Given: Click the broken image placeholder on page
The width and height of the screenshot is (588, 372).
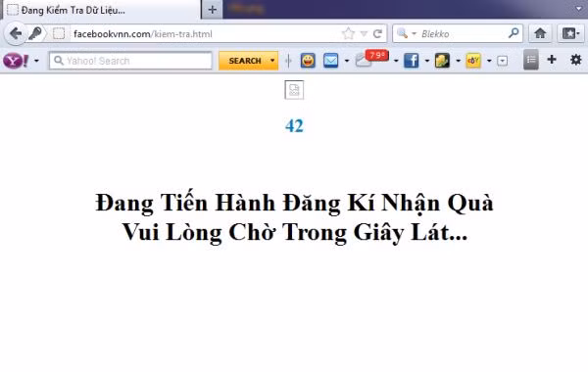Looking at the screenshot, I should [294, 90].
